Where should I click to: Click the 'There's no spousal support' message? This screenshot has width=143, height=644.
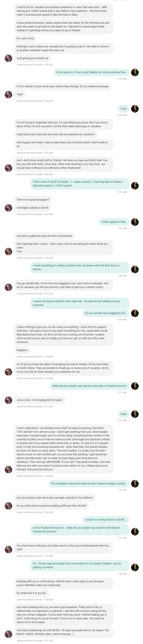click(33, 200)
